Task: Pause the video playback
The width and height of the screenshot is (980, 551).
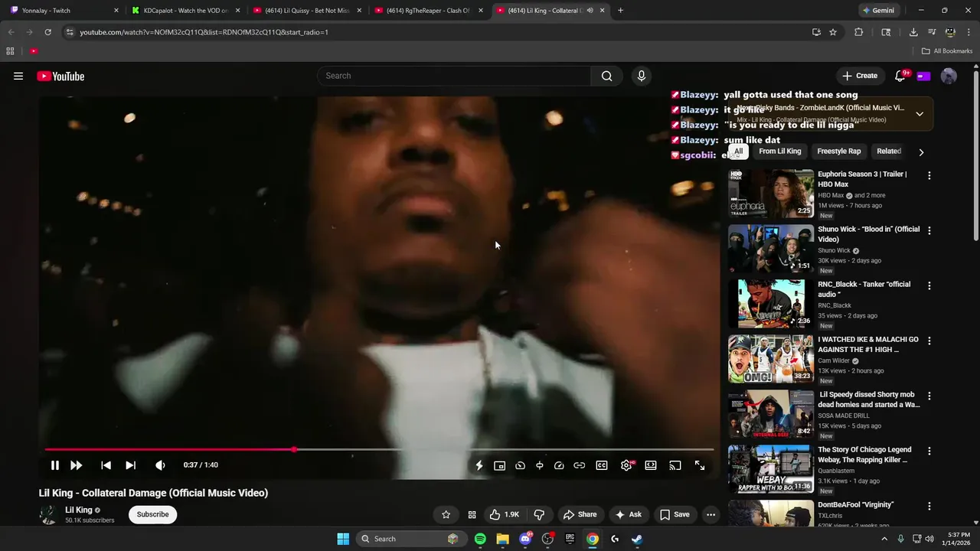Action: point(55,465)
